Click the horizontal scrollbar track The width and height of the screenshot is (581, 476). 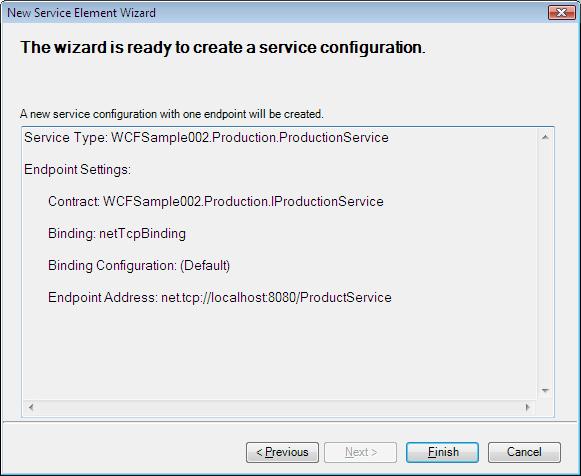coord(279,407)
